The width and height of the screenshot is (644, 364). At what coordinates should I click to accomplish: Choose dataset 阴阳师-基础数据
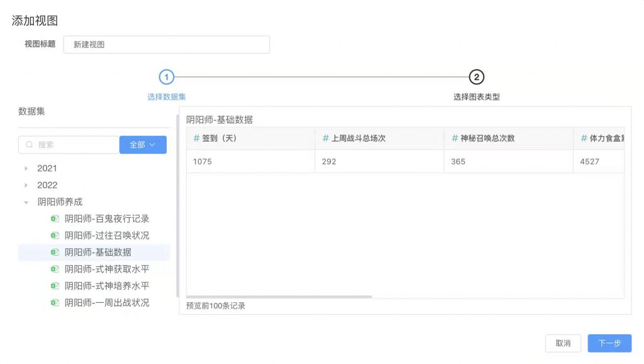tap(97, 253)
